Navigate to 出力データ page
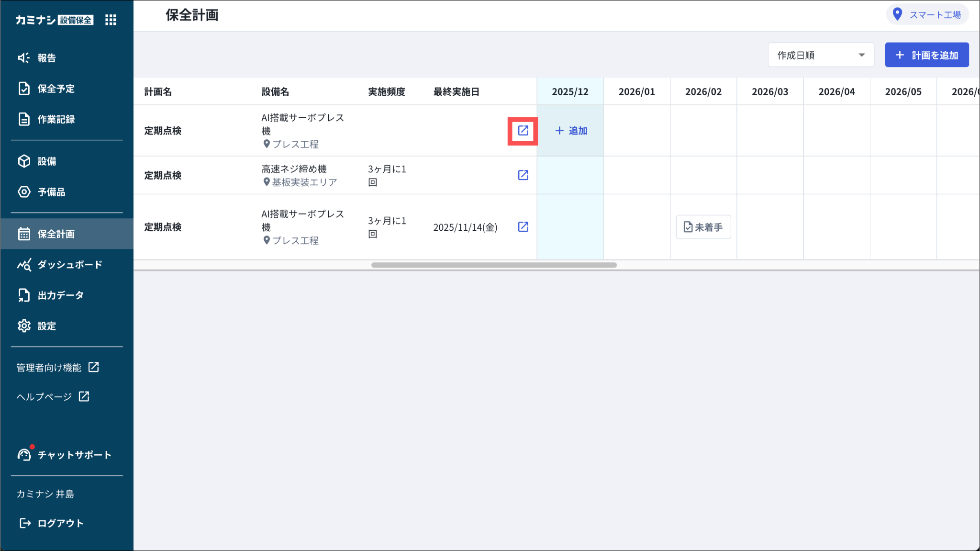Viewport: 980px width, 551px height. (51, 295)
